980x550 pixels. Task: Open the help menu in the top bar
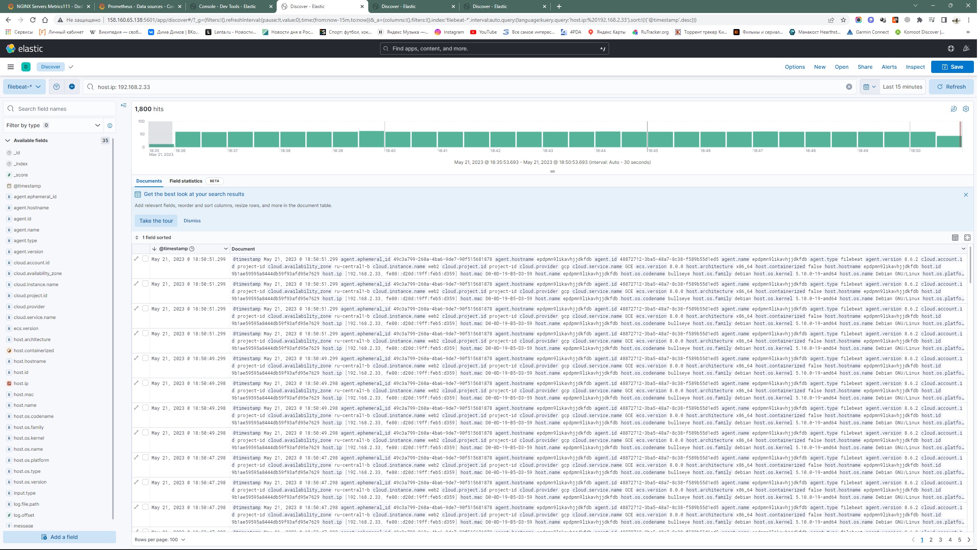pos(950,48)
